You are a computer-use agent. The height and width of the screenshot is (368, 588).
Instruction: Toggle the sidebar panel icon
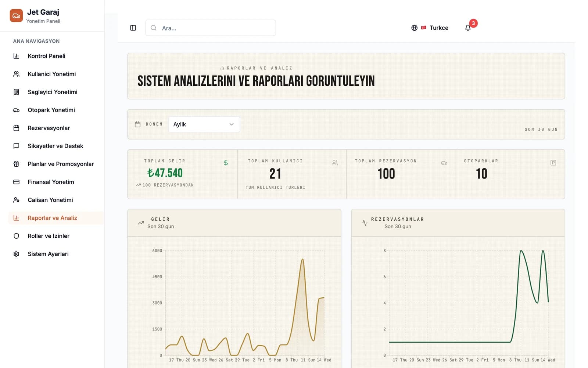[133, 28]
